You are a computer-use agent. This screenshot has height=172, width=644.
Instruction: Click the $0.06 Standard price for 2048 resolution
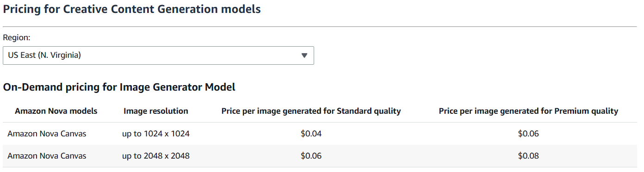pyautogui.click(x=311, y=156)
